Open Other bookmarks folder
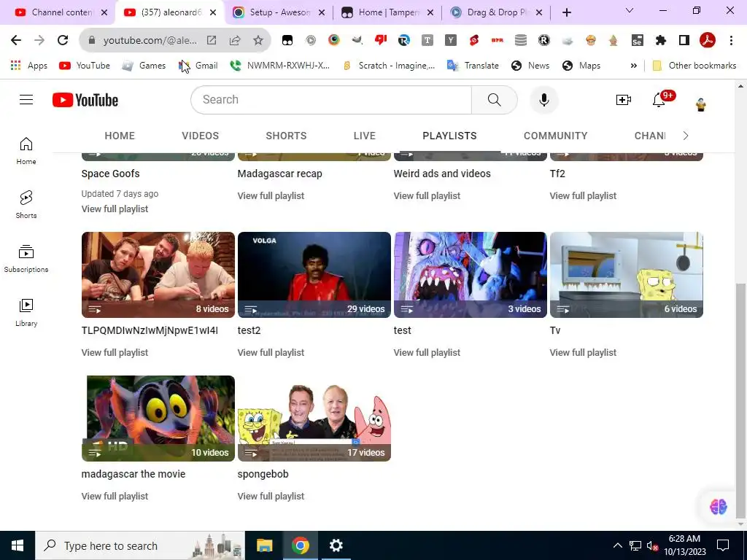 point(694,66)
